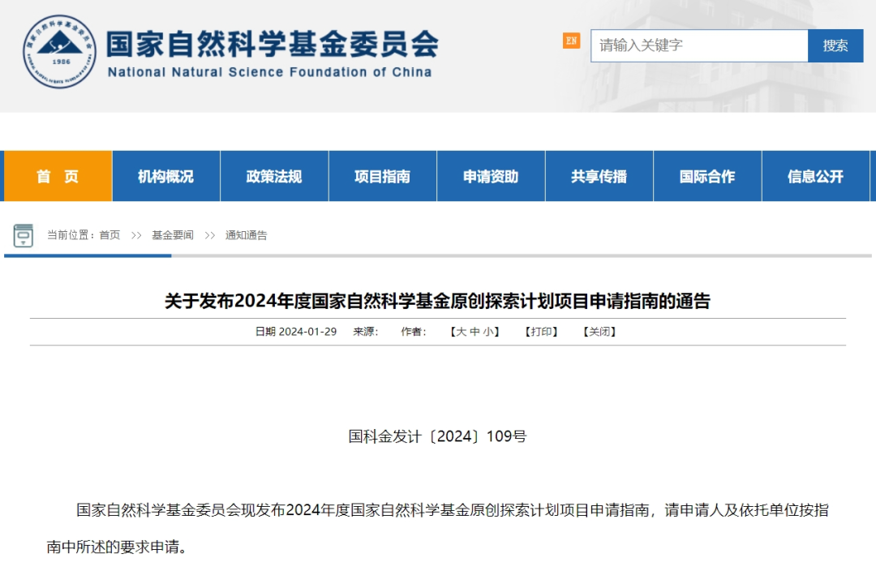Click the article headline about 原创探索计划项目
Viewport: 876px width, 588px height.
437,301
